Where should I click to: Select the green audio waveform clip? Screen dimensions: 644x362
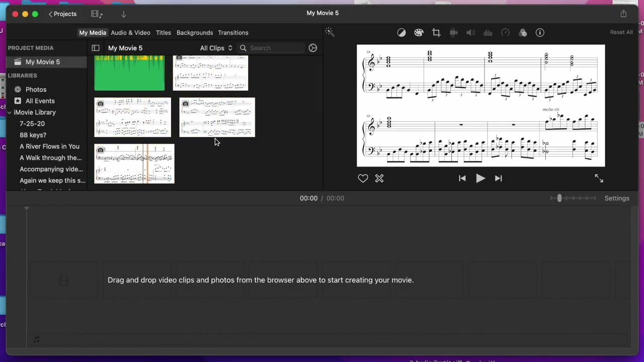click(x=129, y=73)
